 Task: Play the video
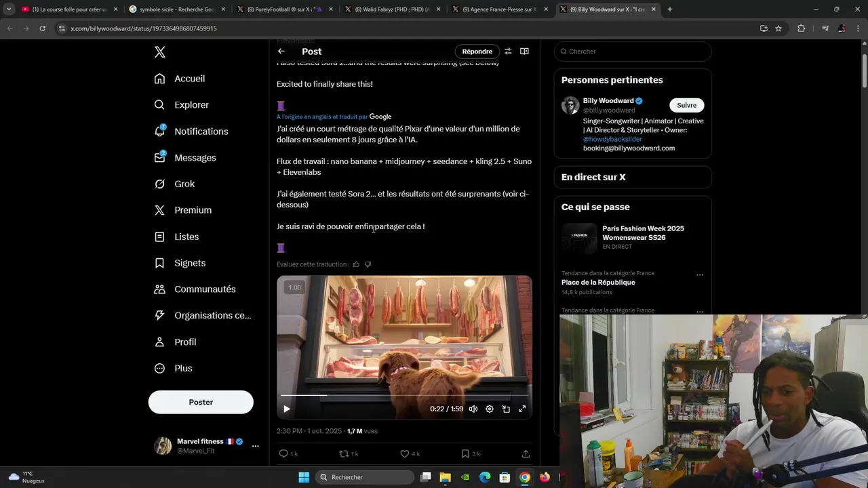click(x=287, y=409)
